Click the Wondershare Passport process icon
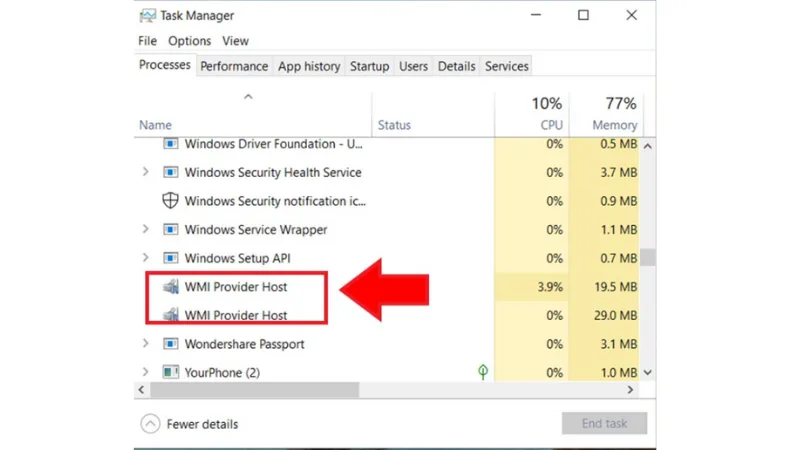The image size is (800, 450). coord(170,344)
